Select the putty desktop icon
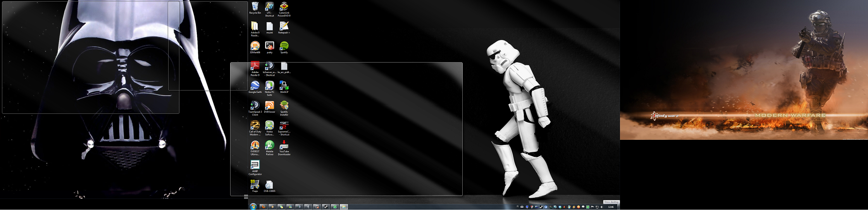 pos(269,46)
